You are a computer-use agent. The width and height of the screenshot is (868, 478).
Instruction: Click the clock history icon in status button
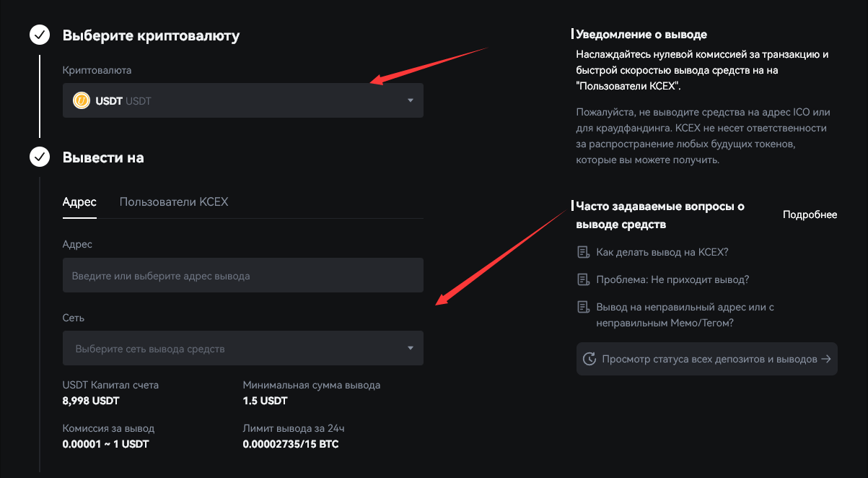tap(589, 359)
